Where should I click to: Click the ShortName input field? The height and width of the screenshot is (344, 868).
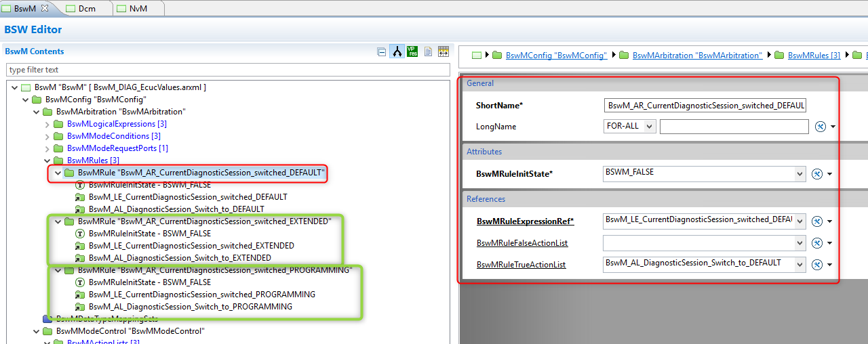coord(705,106)
